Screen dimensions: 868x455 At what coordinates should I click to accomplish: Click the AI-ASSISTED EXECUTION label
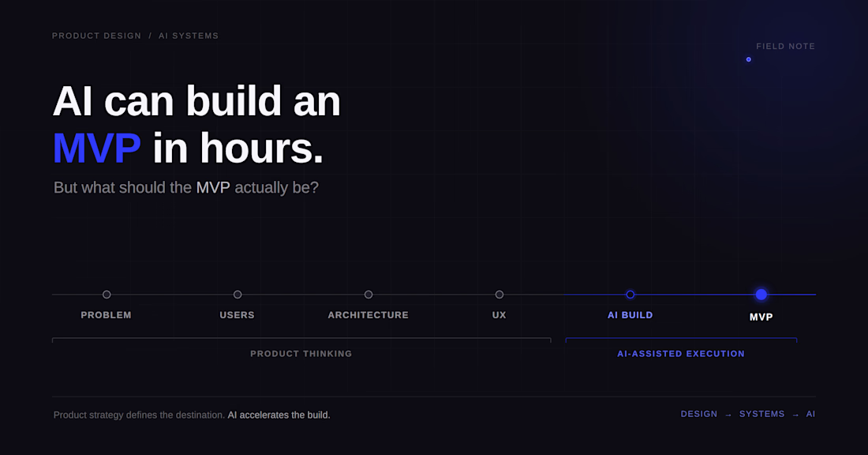click(681, 354)
